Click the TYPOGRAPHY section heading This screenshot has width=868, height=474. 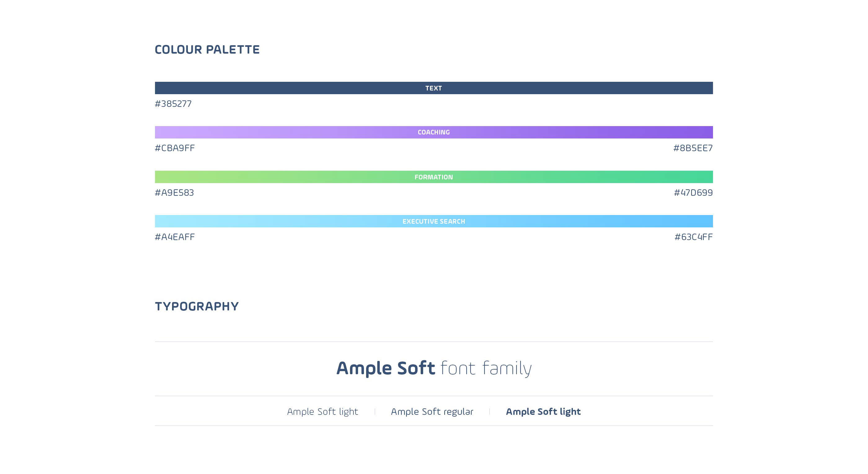[x=197, y=306]
